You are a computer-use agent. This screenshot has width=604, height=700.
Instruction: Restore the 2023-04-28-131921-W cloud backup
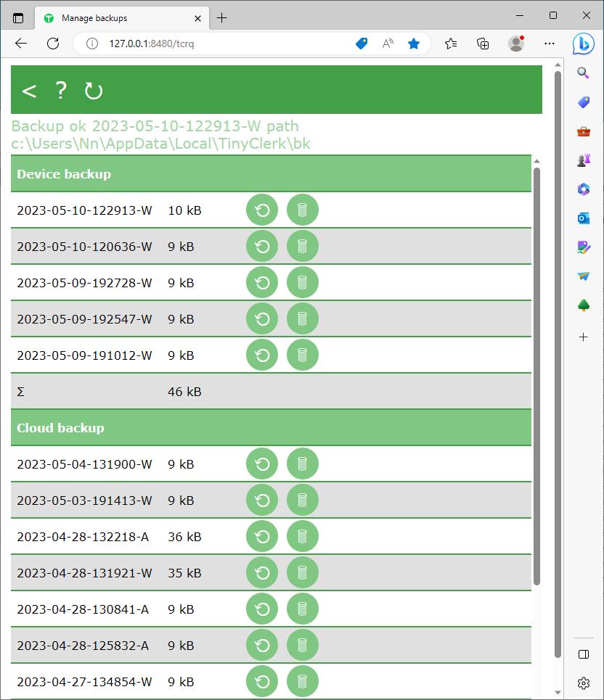tap(262, 573)
